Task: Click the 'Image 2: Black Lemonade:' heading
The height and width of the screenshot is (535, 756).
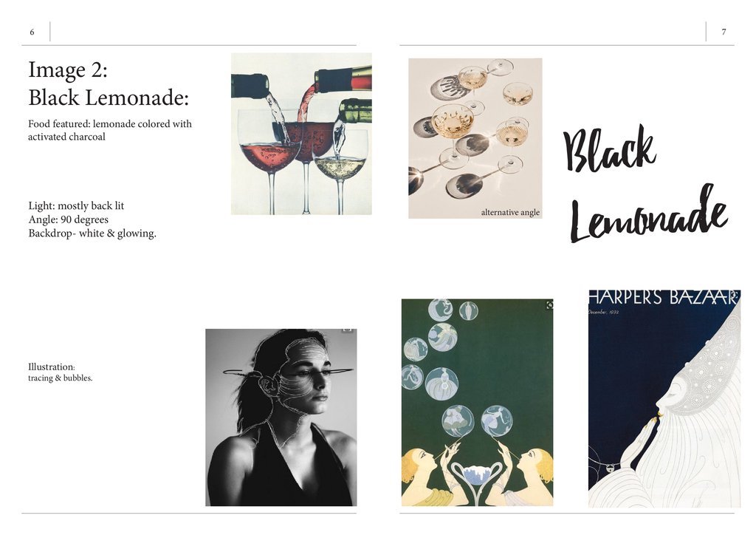Action: [109, 84]
